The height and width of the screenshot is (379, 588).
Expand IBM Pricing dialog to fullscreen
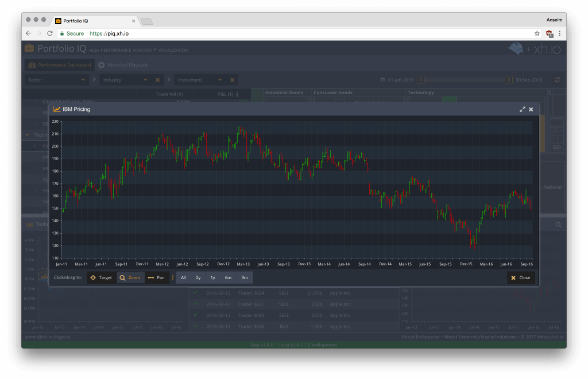pyautogui.click(x=523, y=110)
